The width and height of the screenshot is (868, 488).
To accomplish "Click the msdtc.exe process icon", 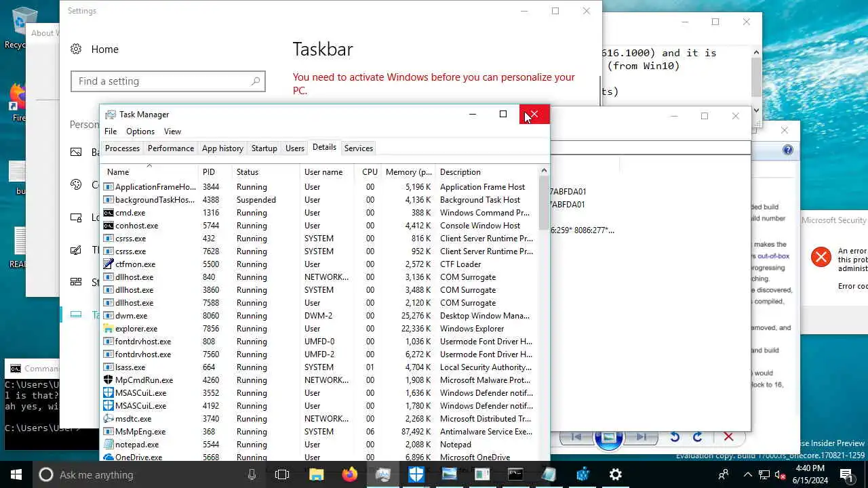I will 108,419.
